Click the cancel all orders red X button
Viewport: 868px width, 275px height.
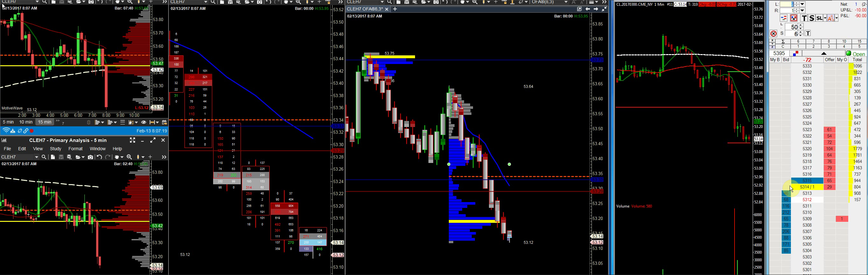point(773,34)
